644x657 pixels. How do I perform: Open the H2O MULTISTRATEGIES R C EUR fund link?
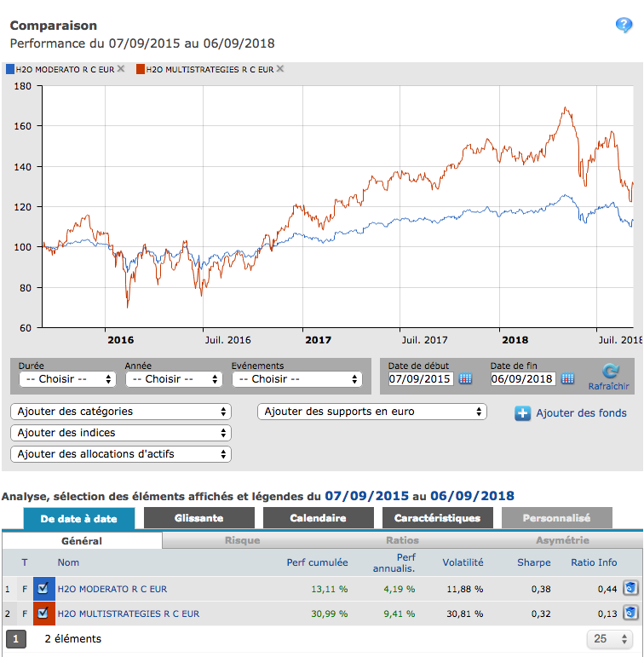129,614
